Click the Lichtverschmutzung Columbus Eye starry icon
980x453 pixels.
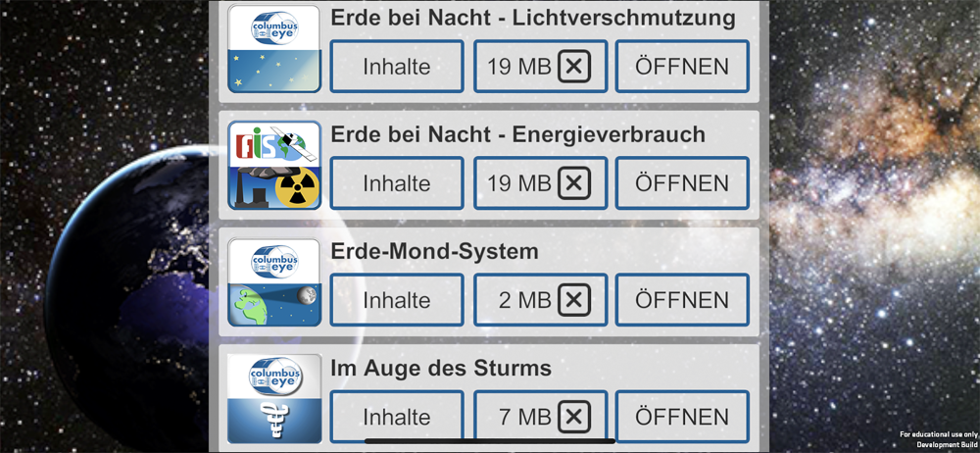(274, 49)
